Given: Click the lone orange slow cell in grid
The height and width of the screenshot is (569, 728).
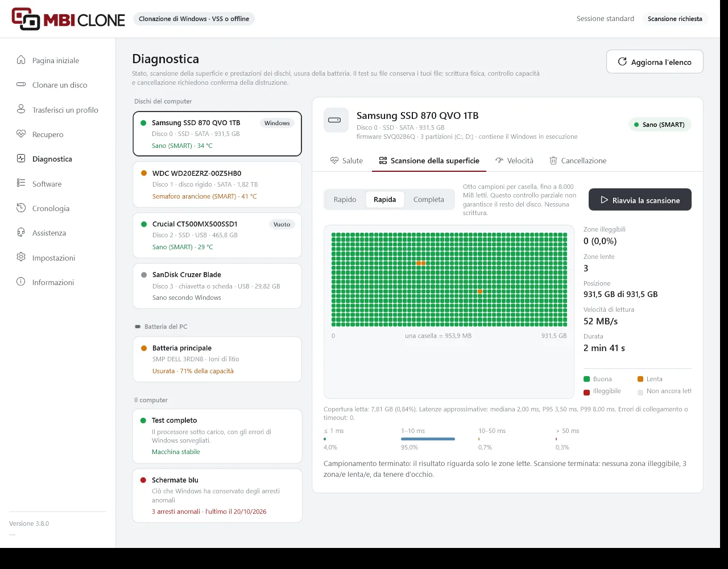Looking at the screenshot, I should 480,291.
